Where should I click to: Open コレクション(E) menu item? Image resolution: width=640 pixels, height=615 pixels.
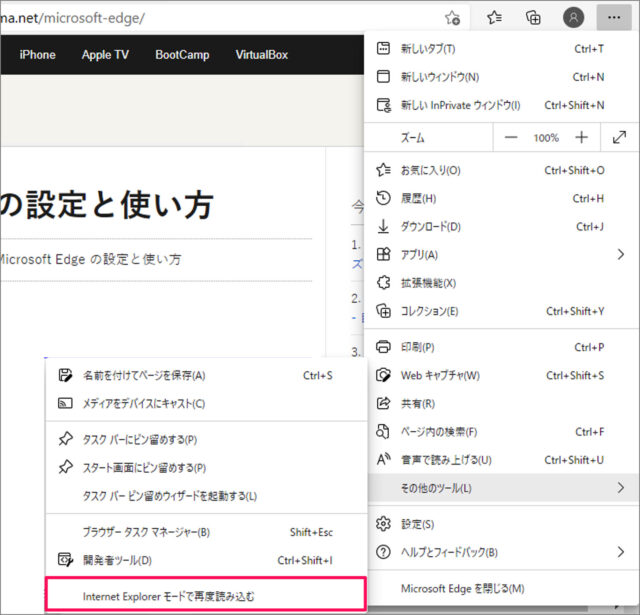point(501,311)
